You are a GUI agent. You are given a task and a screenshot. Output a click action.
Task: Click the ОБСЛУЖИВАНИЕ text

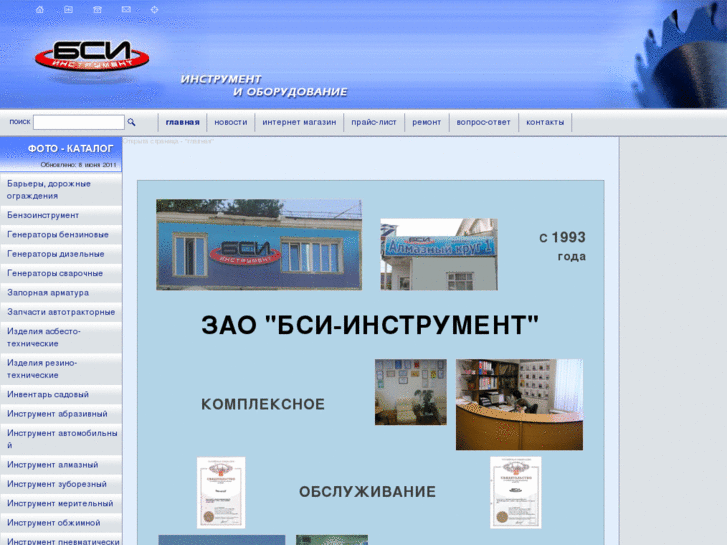coord(367,492)
